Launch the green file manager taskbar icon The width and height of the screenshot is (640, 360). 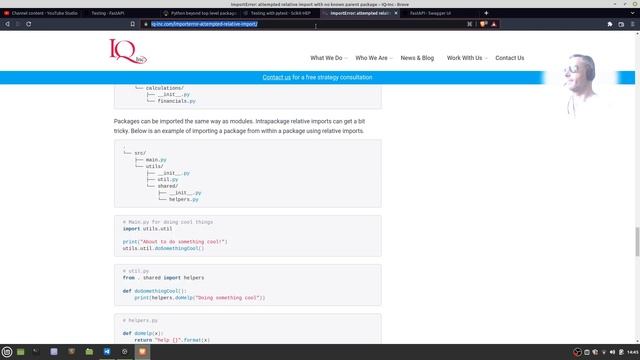pos(89,351)
